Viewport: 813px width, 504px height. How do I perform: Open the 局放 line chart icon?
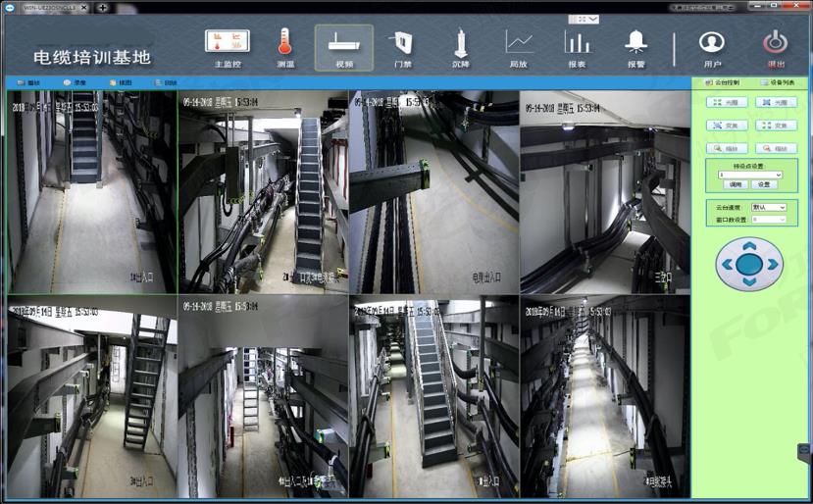(519, 49)
